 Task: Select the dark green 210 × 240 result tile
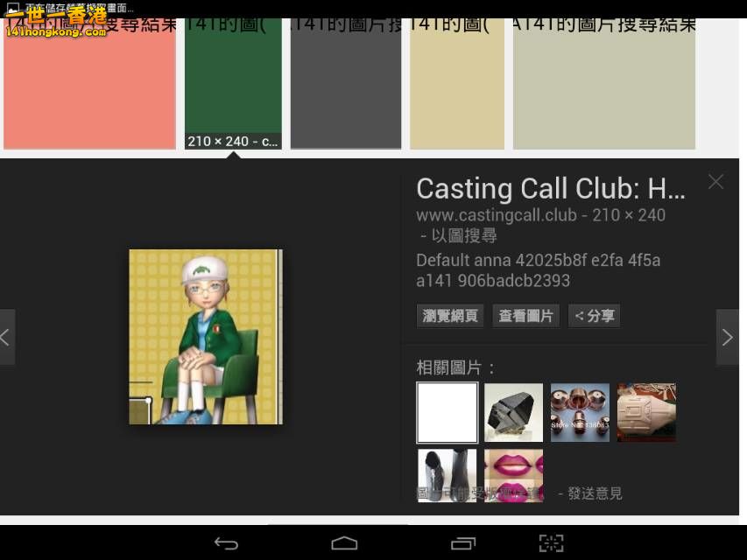click(x=234, y=84)
